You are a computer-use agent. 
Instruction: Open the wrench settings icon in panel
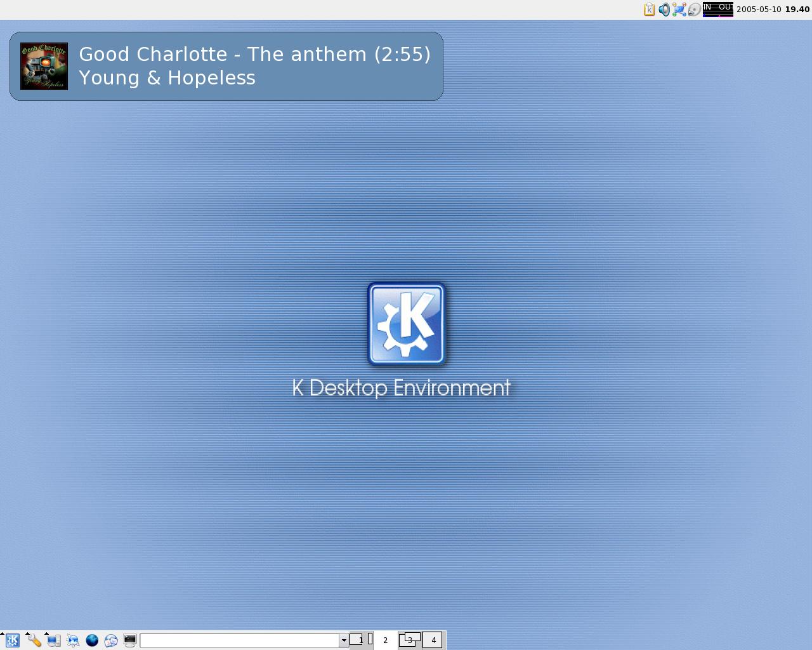click(x=34, y=640)
